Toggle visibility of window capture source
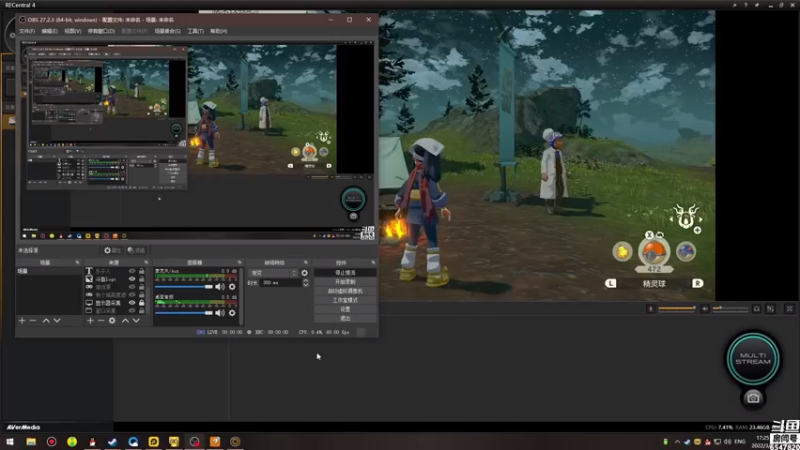This screenshot has width=800, height=450. click(x=132, y=310)
